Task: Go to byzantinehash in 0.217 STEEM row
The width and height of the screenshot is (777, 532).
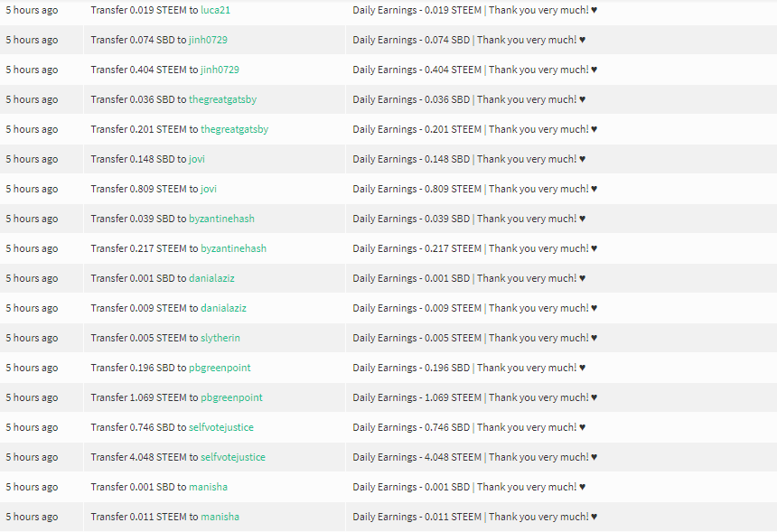Action: point(233,248)
